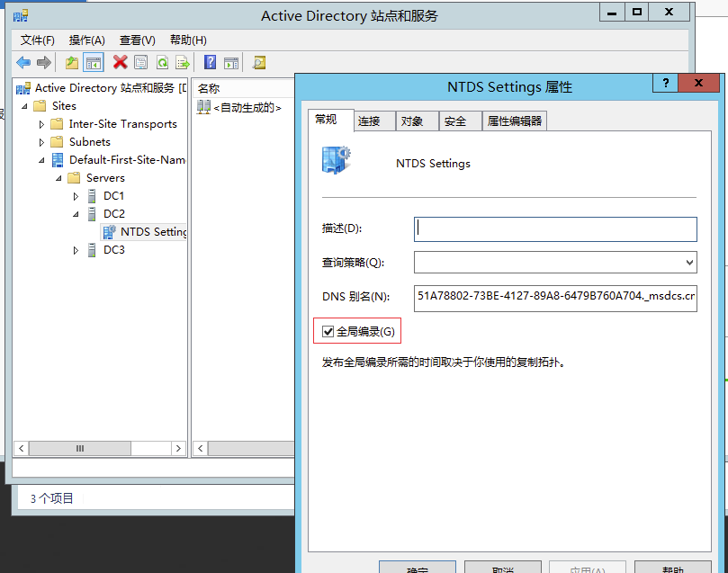Click the Up one level folder icon
The width and height of the screenshot is (728, 573).
[x=71, y=62]
